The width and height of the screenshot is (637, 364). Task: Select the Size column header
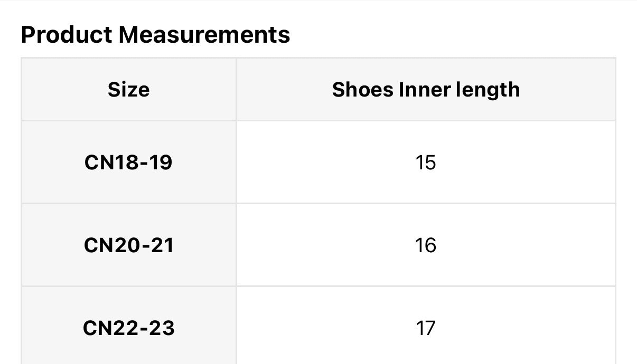(x=128, y=89)
